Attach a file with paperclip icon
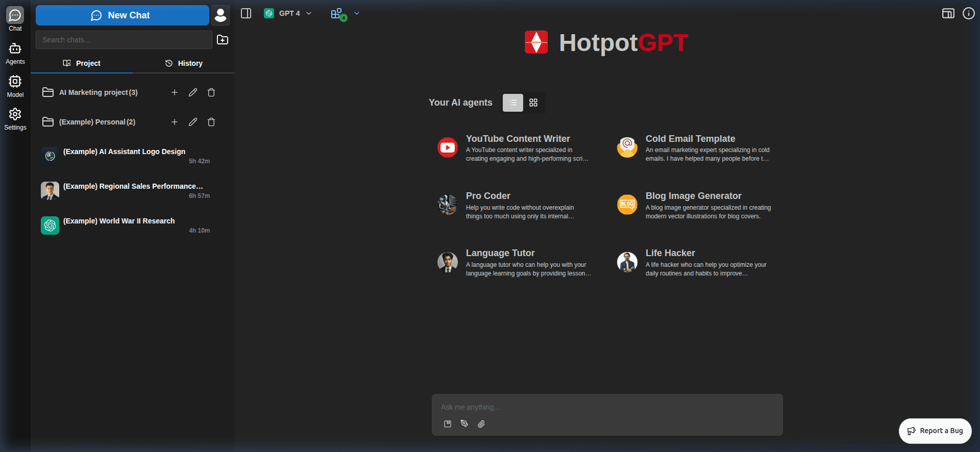The width and height of the screenshot is (980, 452). point(481,424)
